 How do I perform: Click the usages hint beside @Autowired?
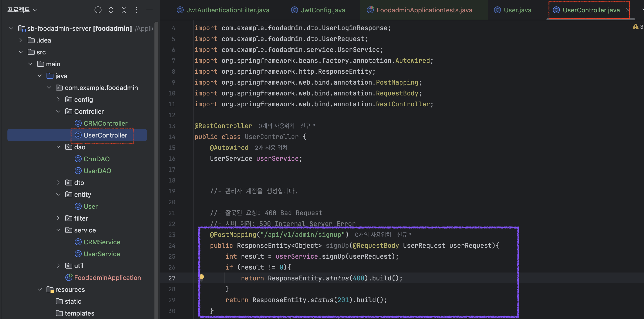click(x=271, y=147)
